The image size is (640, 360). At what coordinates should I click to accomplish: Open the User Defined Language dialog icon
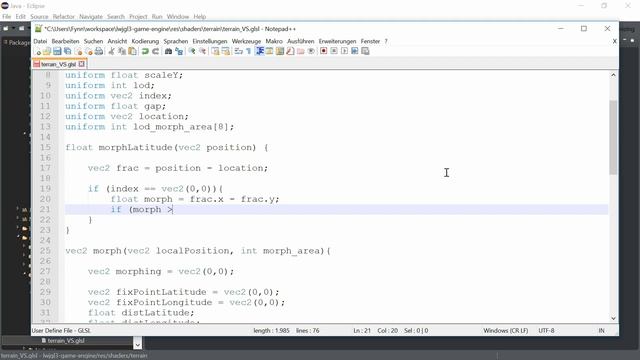point(269,51)
